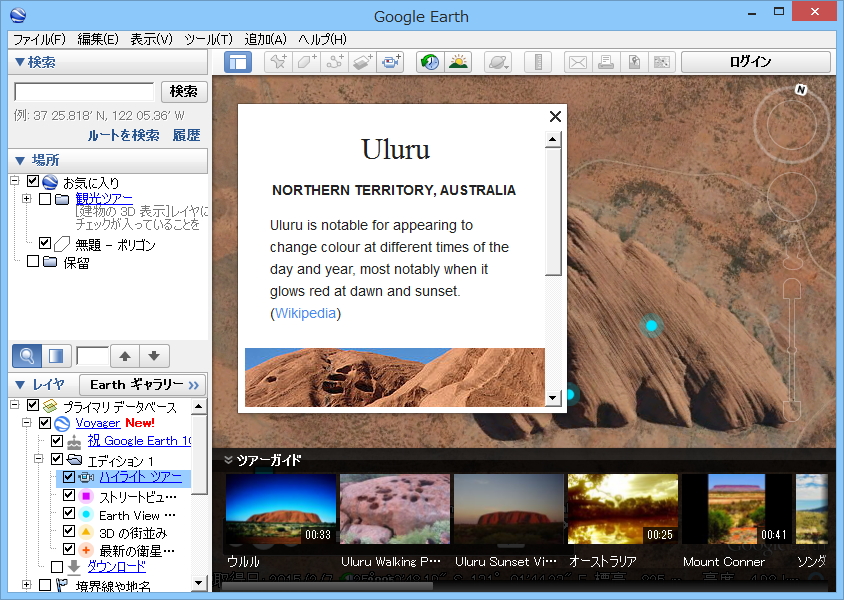Uncheck the エディション 1 checkbox

pos(57,459)
